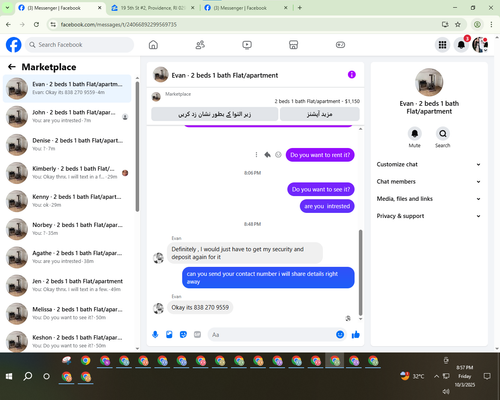The width and height of the screenshot is (500, 400).
Task: Open the Melissa conversation
Action: tap(67, 313)
